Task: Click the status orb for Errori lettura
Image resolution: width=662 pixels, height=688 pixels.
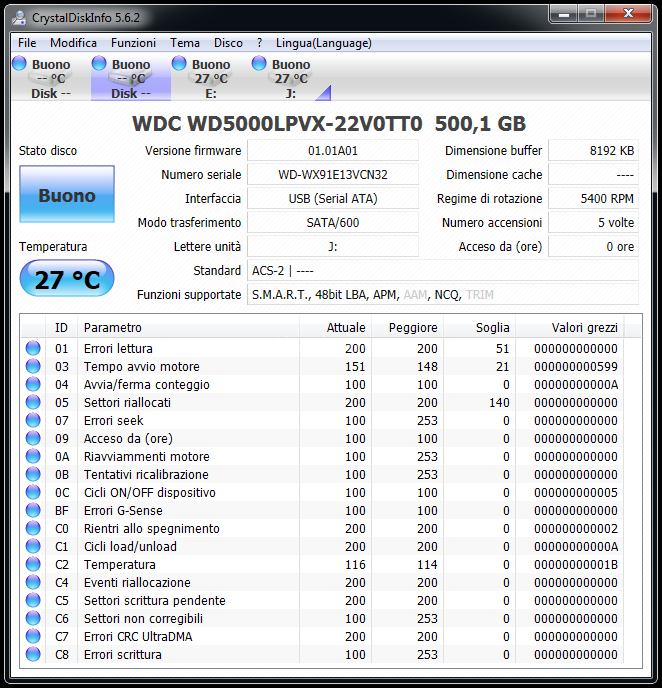Action: (x=33, y=348)
